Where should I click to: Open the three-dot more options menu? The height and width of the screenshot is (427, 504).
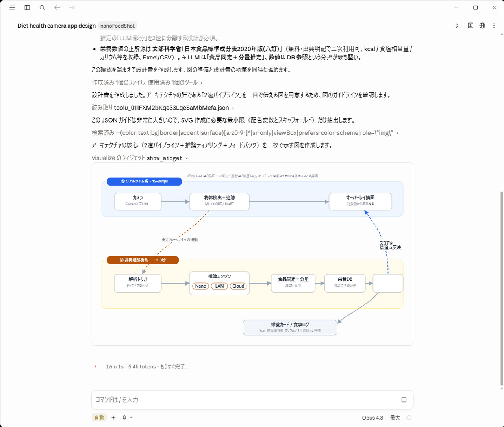(494, 26)
